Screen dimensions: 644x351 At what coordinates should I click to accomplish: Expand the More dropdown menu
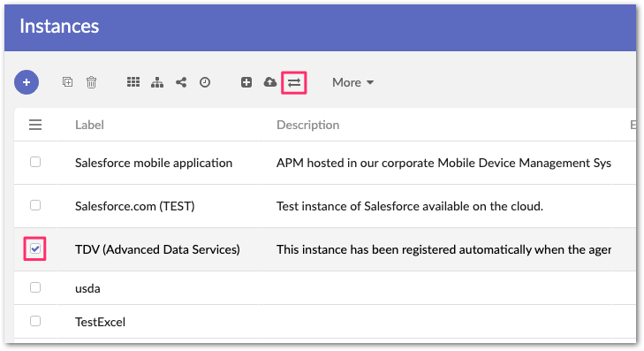(x=352, y=82)
